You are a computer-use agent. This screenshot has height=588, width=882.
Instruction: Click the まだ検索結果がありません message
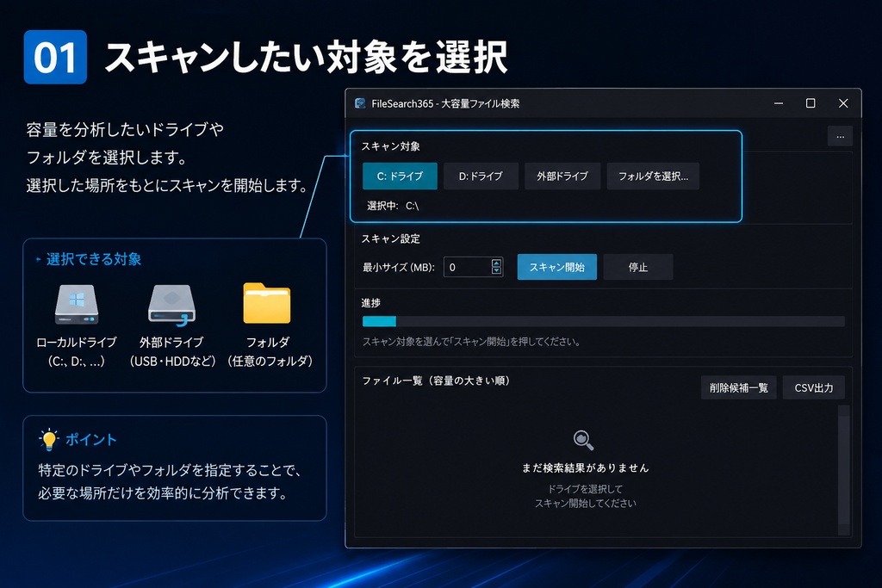[x=585, y=467]
